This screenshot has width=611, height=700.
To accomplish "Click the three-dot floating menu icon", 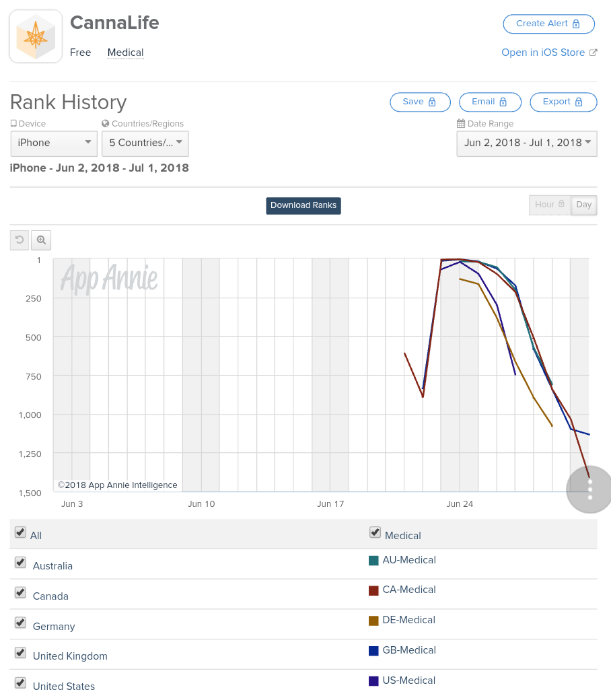I will [589, 489].
